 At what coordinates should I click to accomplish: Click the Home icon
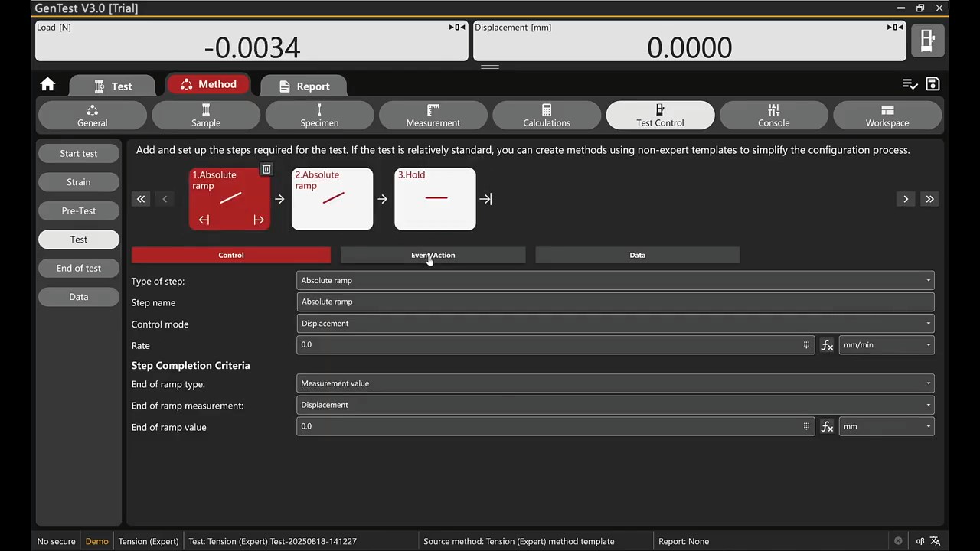pyautogui.click(x=47, y=85)
